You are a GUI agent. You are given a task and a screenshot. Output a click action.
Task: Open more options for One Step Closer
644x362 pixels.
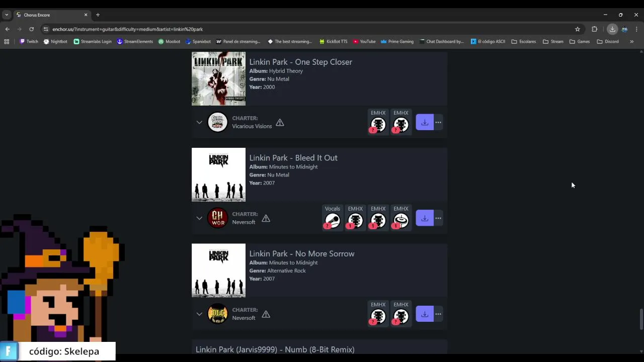tap(438, 122)
